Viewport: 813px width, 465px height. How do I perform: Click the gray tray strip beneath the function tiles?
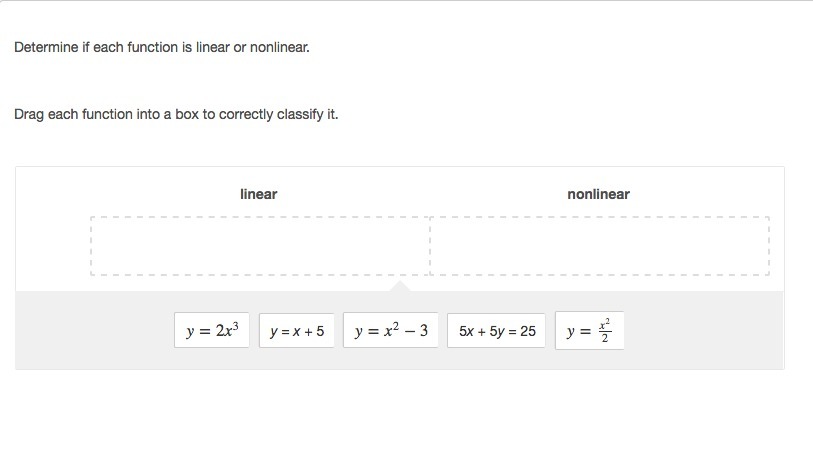coord(400,359)
